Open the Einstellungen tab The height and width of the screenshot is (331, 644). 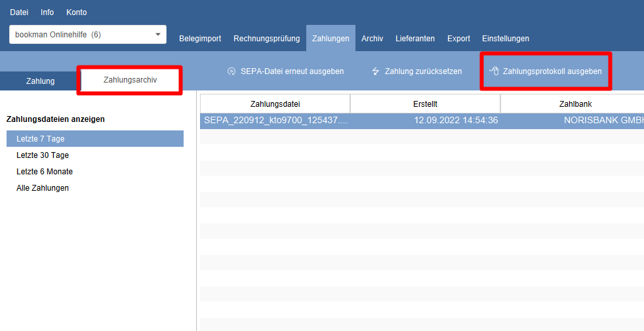click(505, 38)
